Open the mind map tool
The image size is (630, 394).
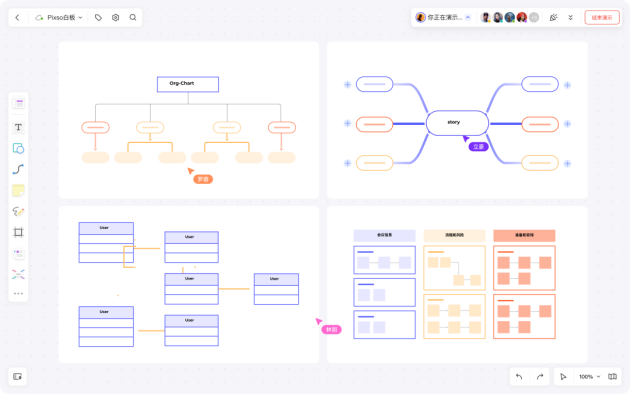click(x=18, y=274)
